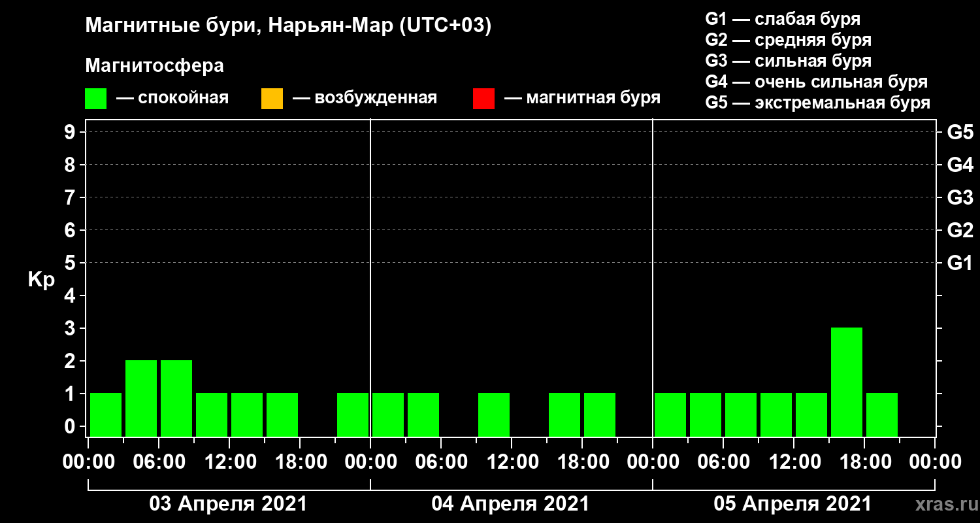Viewport: 980px width, 523px height.
Task: Click the G5 label on the right axis
Action: (x=960, y=133)
